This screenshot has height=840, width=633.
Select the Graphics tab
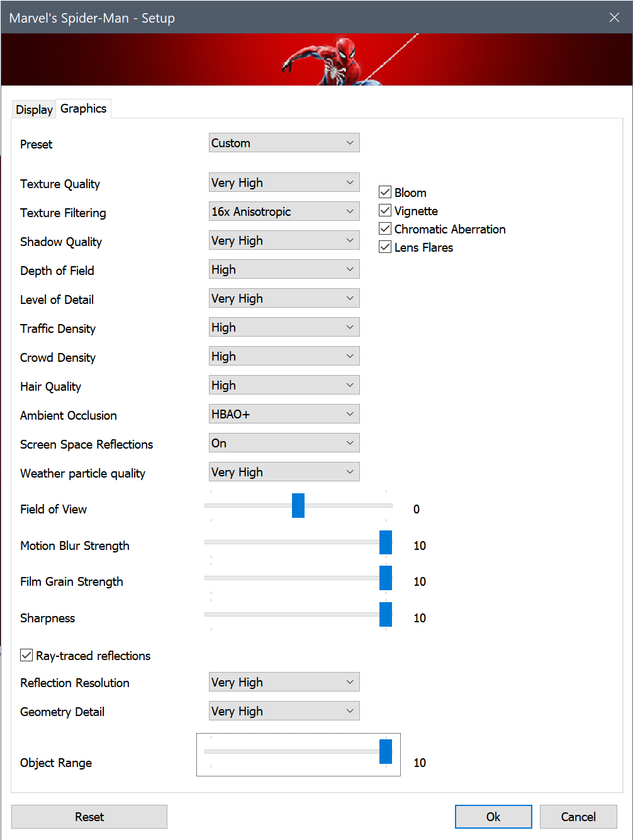pos(84,108)
